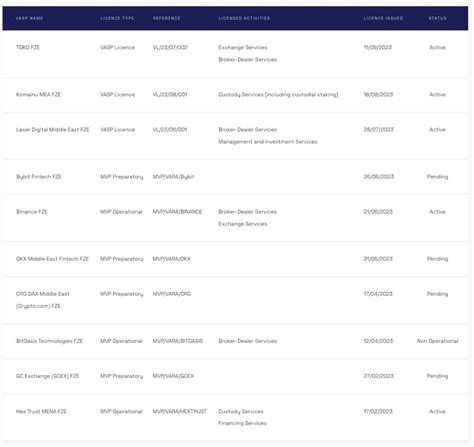Click the date 17/04/2023
474x447 pixels.
click(378, 294)
